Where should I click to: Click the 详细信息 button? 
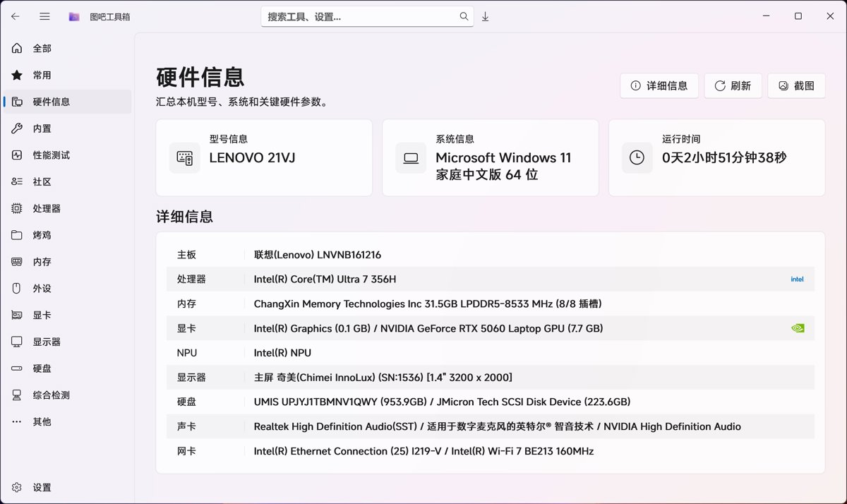click(659, 85)
